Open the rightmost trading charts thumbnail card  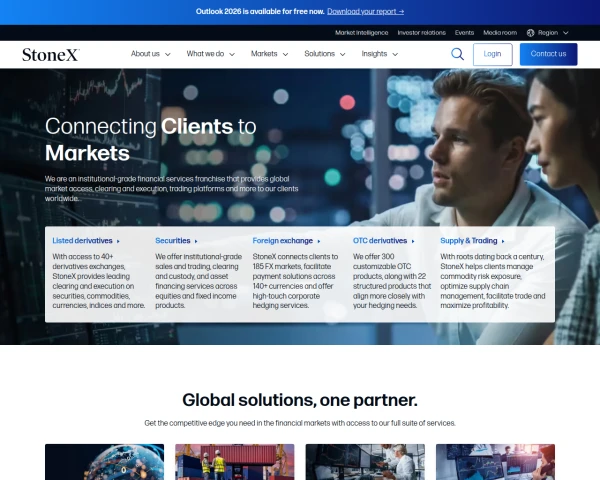click(495, 462)
